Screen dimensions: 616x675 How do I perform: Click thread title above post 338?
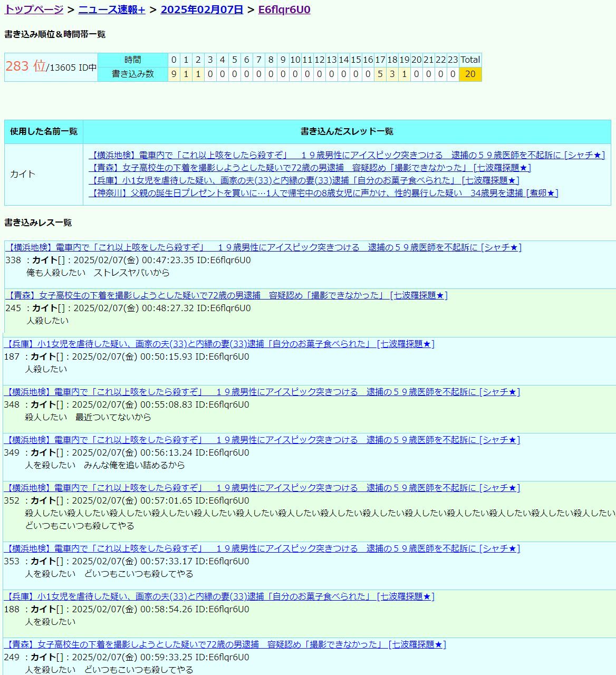[x=263, y=247]
